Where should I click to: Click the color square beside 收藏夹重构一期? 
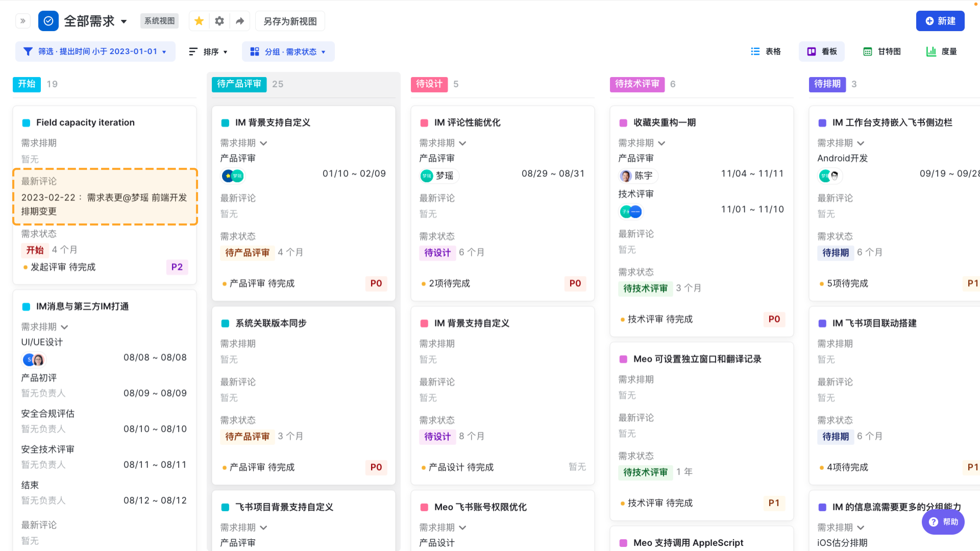623,123
